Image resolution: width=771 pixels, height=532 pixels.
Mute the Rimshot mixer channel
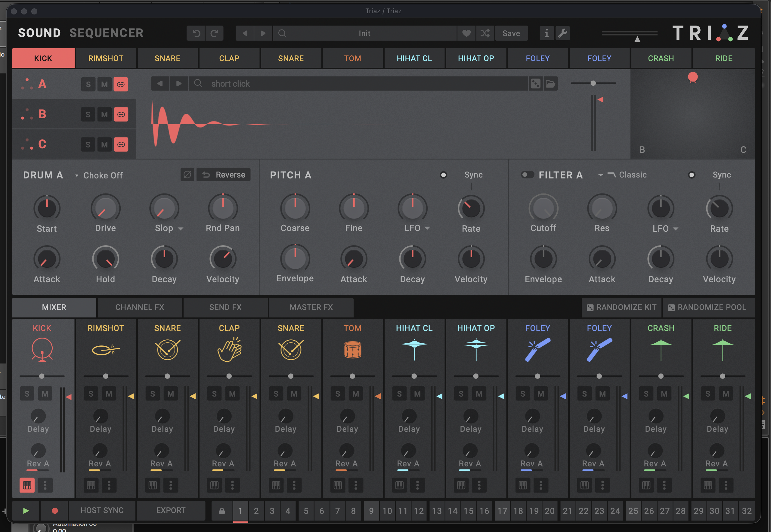tap(109, 394)
